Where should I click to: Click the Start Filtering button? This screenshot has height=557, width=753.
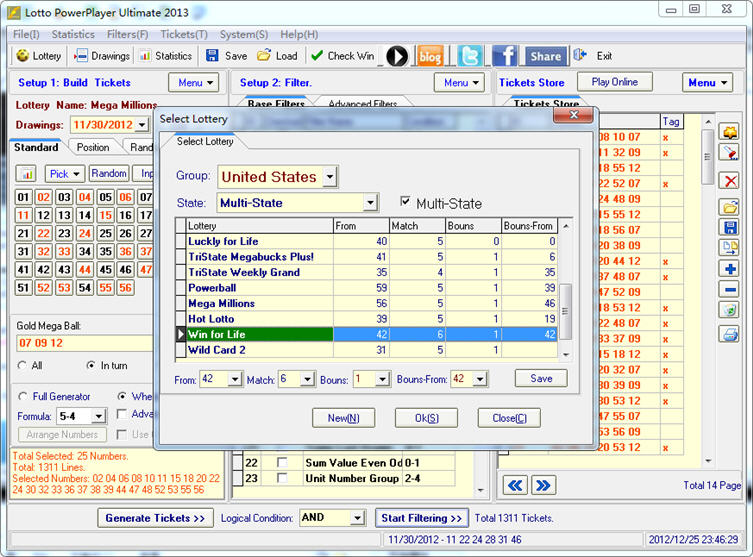tap(422, 518)
